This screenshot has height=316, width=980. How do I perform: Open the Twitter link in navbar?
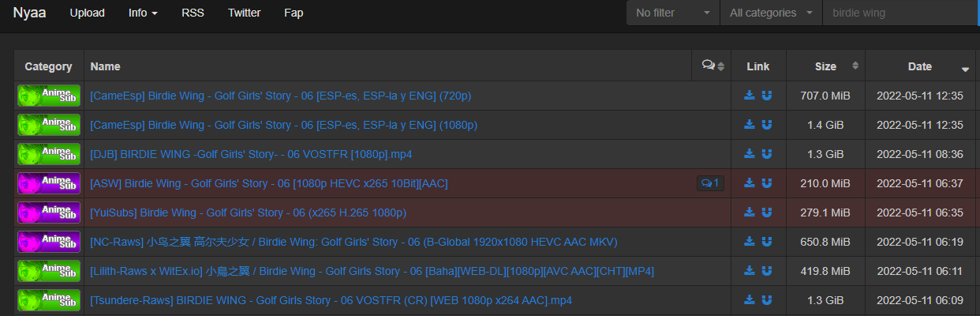[244, 13]
